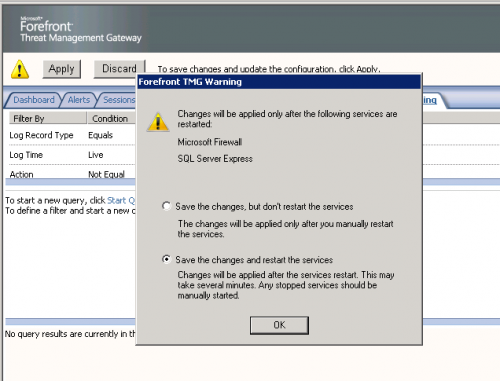Click the warning triangle icon in the dialog

pyautogui.click(x=158, y=122)
